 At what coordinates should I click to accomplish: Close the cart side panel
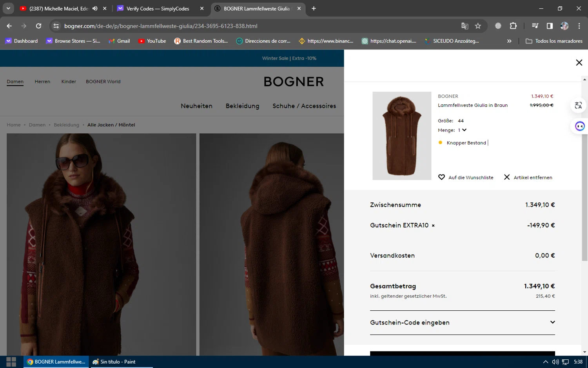(x=579, y=62)
